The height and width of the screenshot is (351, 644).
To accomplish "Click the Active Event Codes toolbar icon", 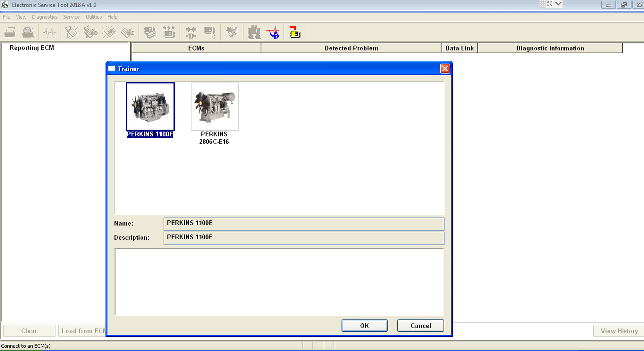I will [109, 33].
